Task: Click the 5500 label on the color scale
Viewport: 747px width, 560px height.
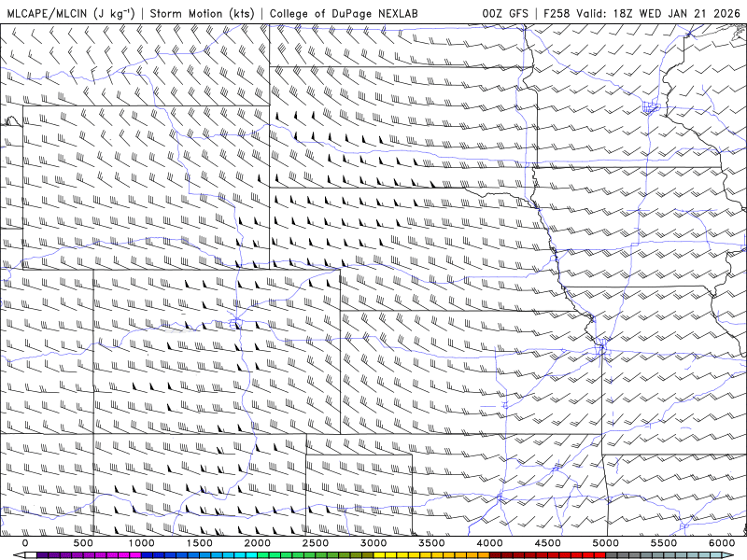Action: (664, 543)
